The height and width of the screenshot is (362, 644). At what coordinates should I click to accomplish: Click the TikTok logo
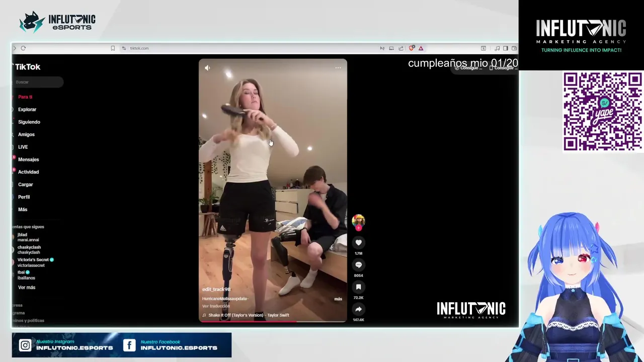point(27,67)
